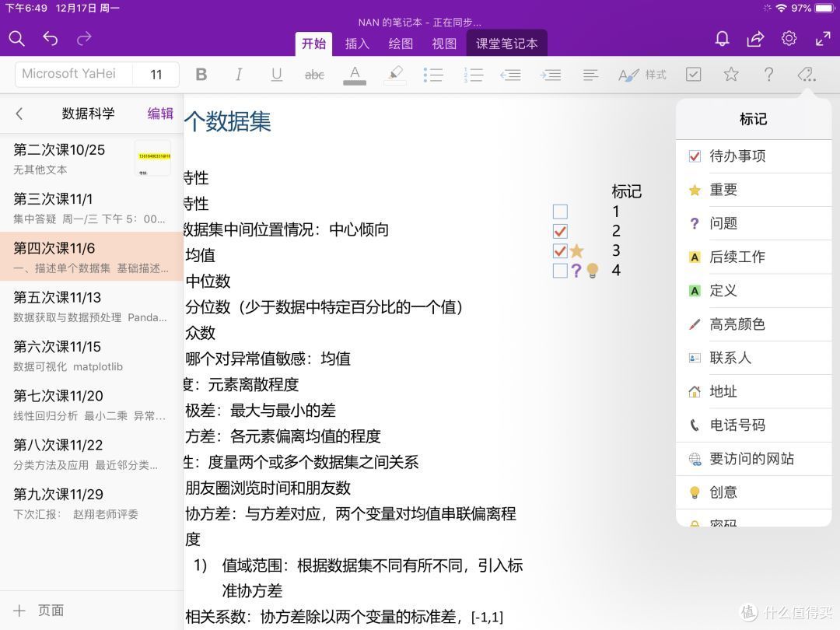
Task: Insert a numbered list
Action: 474,75
